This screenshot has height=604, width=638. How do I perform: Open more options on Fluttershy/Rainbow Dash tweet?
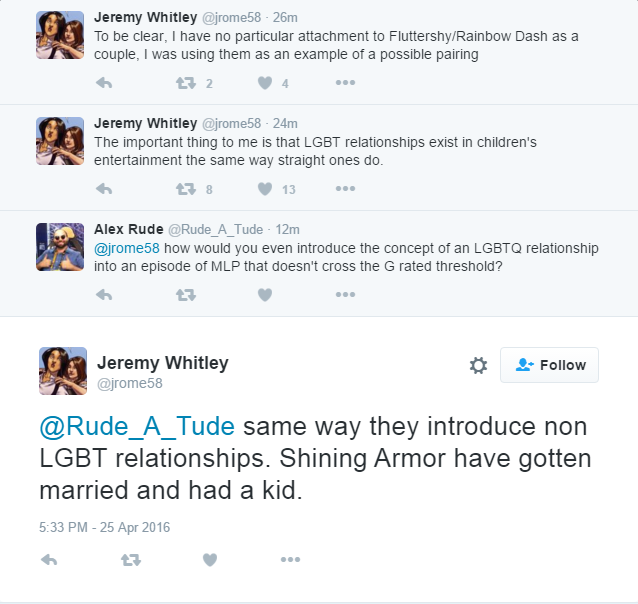(345, 83)
